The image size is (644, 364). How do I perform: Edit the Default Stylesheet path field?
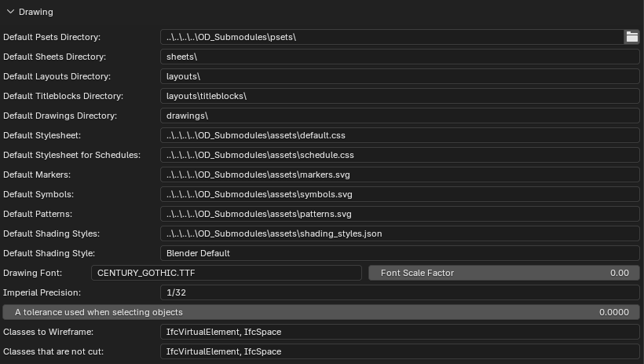pyautogui.click(x=400, y=135)
